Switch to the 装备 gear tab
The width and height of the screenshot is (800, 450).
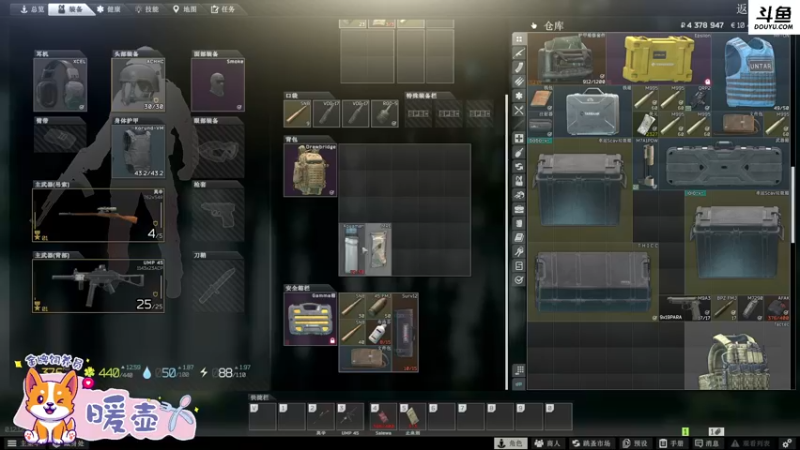coord(70,9)
